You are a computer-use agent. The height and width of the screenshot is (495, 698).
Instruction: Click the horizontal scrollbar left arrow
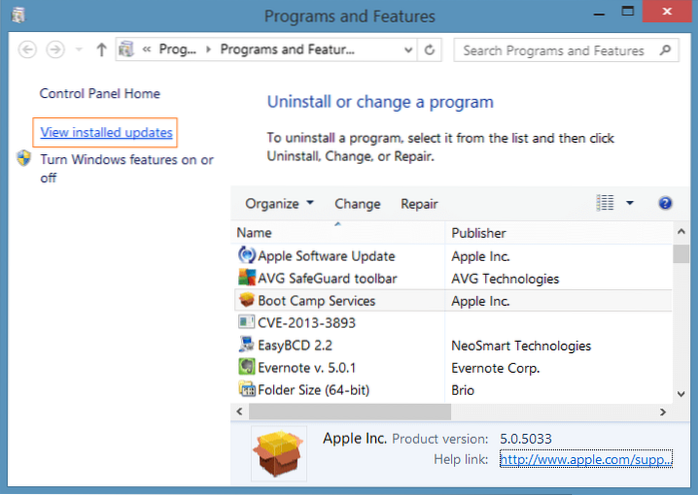pyautogui.click(x=239, y=412)
